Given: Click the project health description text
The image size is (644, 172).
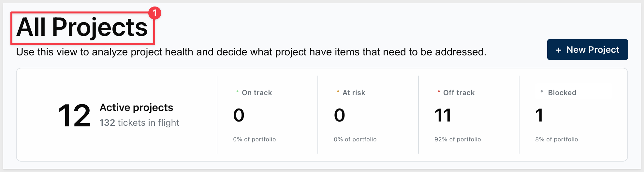Looking at the screenshot, I should (x=251, y=52).
